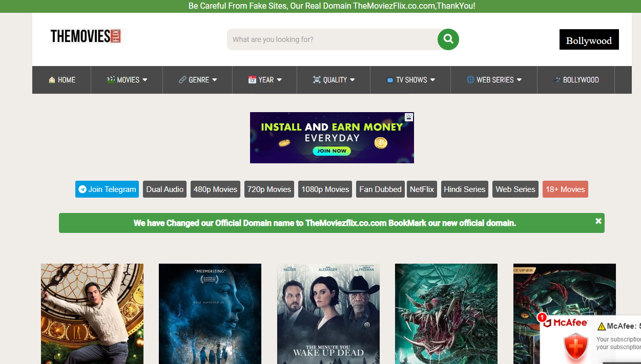The height and width of the screenshot is (364, 641).
Task: Select BOLLYWOOD in the navigation bar
Action: [576, 80]
